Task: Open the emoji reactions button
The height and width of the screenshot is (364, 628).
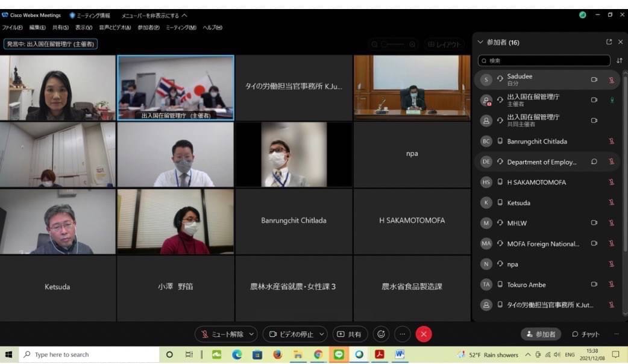Action: [380, 334]
